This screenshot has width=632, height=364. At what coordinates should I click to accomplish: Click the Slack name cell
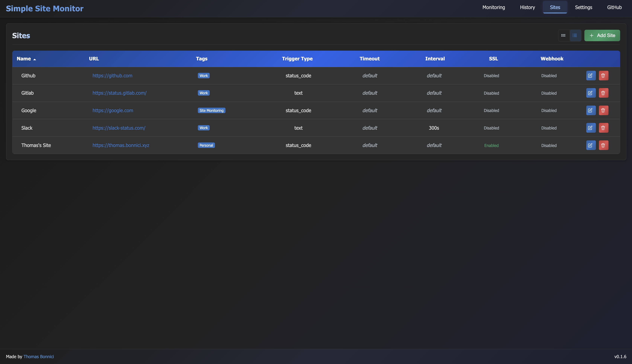click(x=27, y=128)
